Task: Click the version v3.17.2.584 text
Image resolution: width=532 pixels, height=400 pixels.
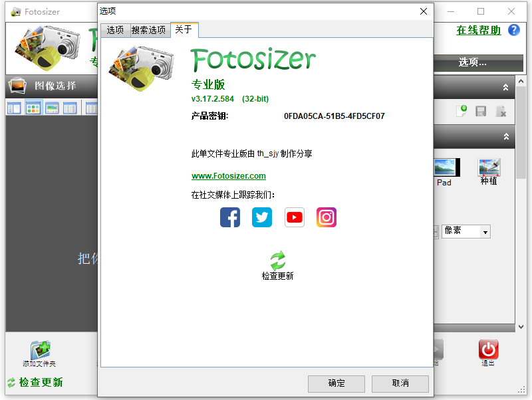Action: (x=213, y=99)
